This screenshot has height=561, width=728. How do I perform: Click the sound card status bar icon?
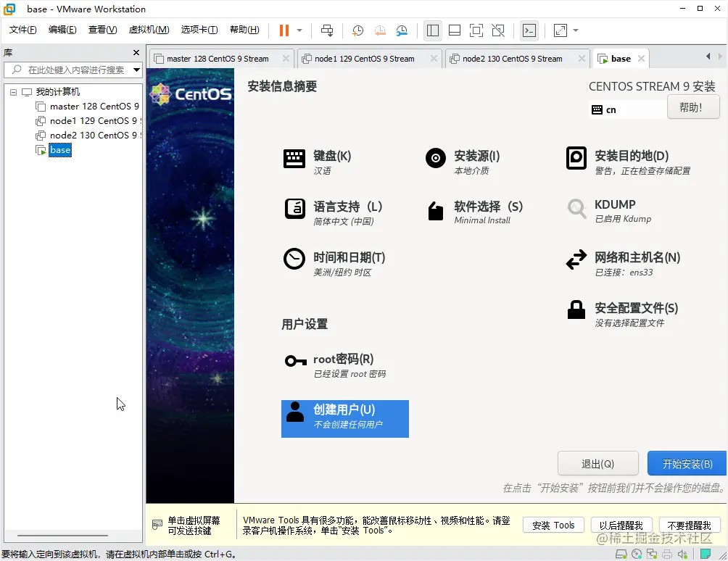click(682, 554)
